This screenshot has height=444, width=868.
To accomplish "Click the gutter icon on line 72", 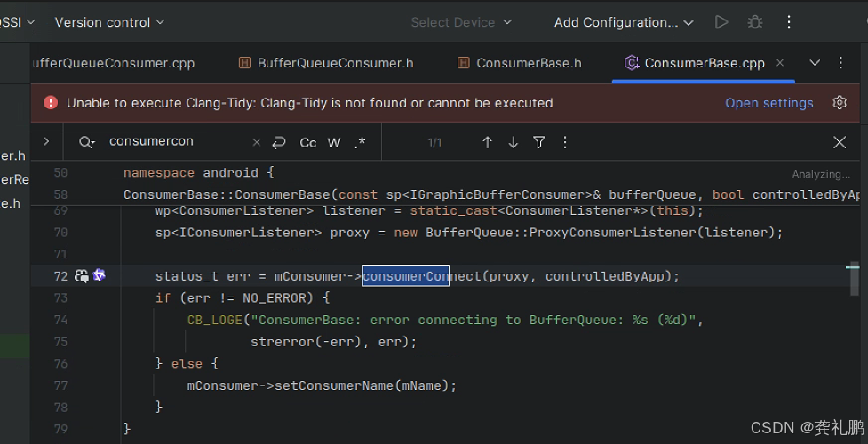I will 83,276.
